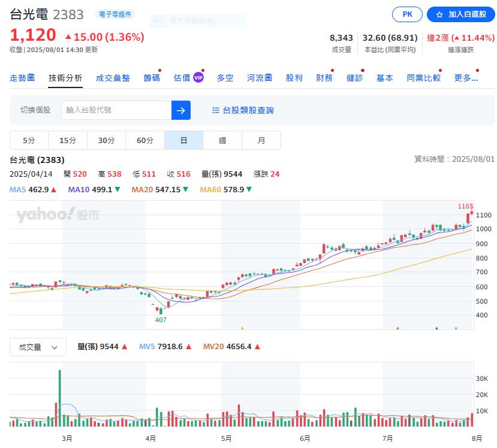Open the 籌碼 tab
The width and height of the screenshot is (497, 448).
point(152,78)
